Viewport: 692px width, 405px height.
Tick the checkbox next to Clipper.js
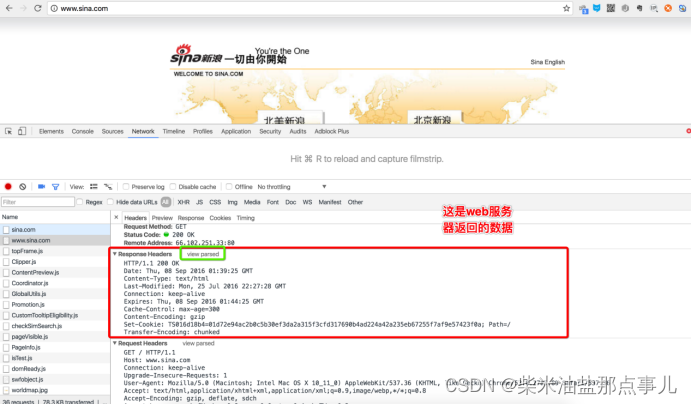pos(6,262)
